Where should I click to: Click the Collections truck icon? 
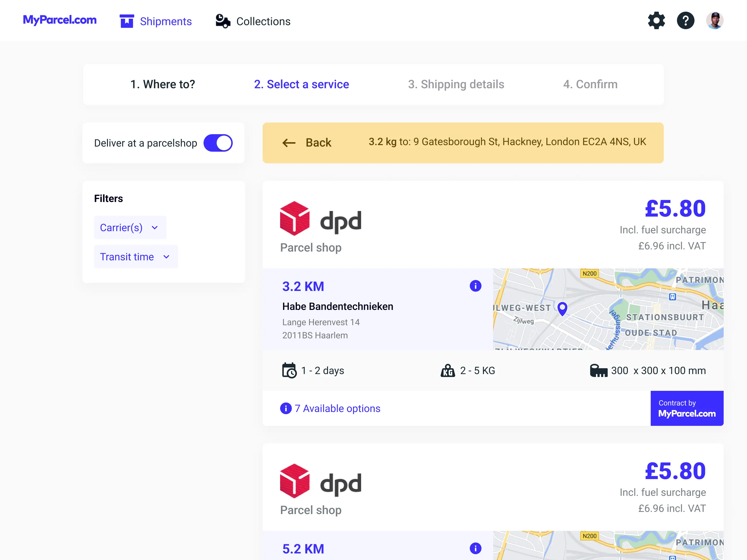[x=223, y=21]
